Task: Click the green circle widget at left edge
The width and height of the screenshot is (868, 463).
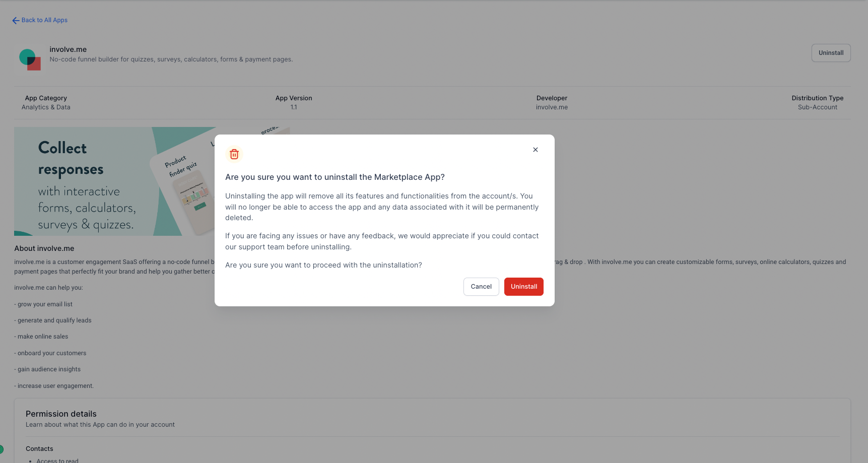Action: 2,449
